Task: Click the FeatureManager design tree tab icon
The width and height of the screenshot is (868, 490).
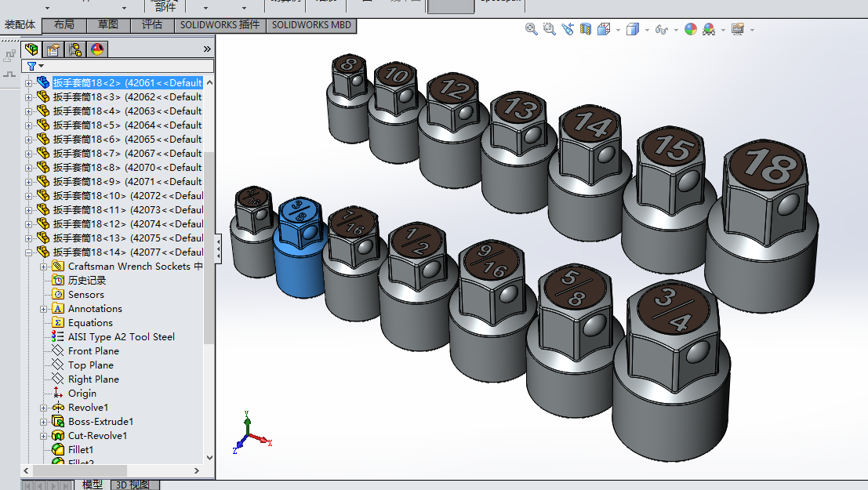Action: click(31, 49)
